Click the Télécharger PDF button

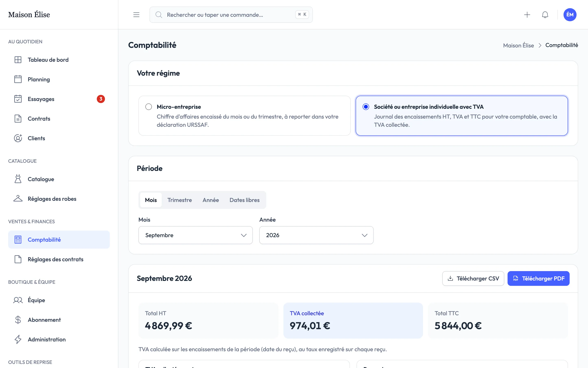click(x=538, y=278)
